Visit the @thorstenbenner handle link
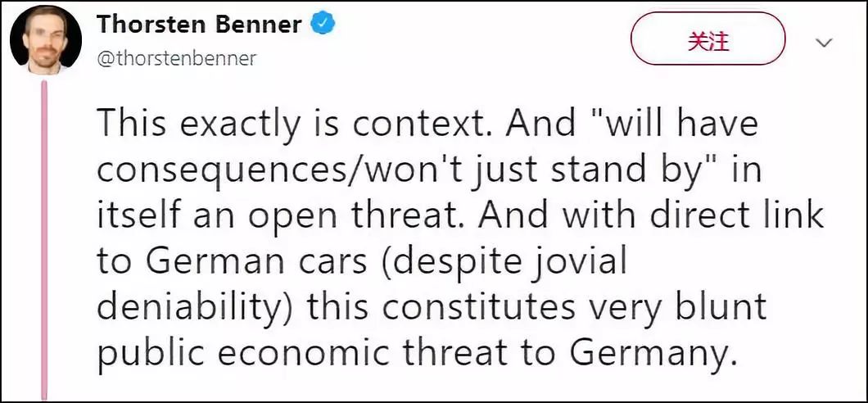 [x=177, y=59]
